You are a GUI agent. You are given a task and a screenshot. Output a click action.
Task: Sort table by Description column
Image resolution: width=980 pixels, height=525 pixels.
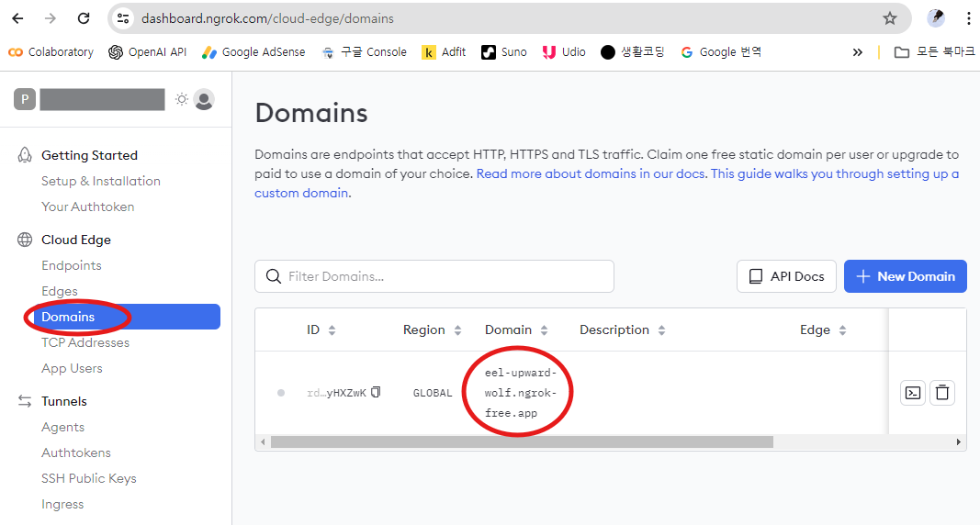coord(623,330)
